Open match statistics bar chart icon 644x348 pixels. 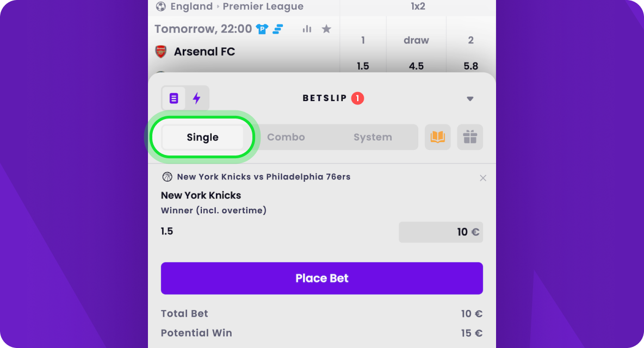pyautogui.click(x=307, y=29)
